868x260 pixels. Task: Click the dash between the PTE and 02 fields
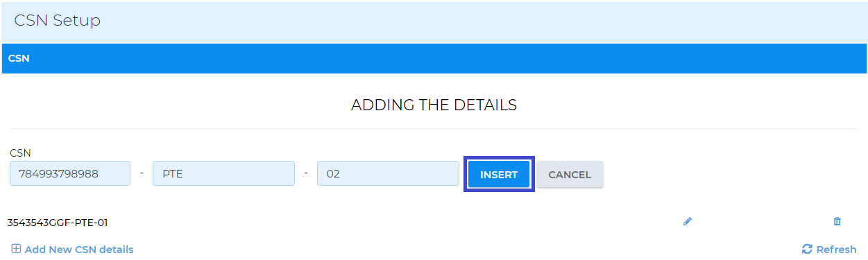click(x=306, y=173)
